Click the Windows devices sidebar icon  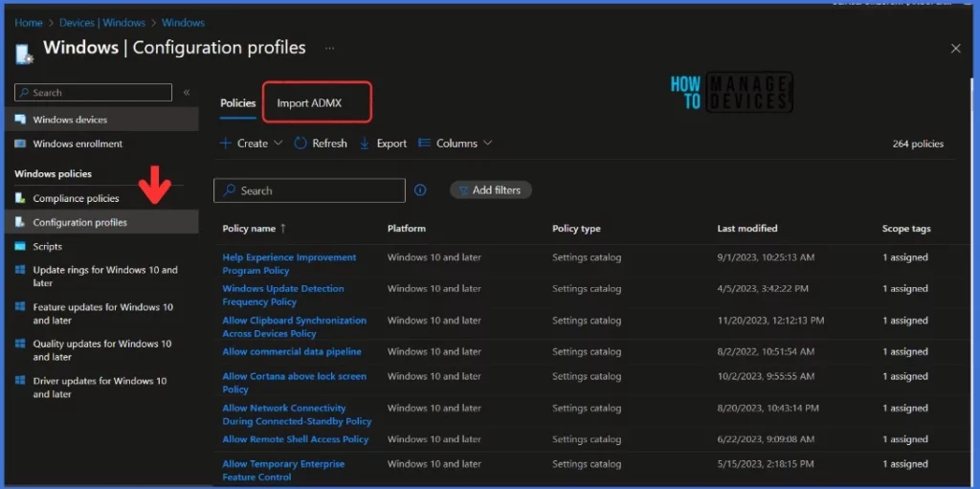[20, 120]
